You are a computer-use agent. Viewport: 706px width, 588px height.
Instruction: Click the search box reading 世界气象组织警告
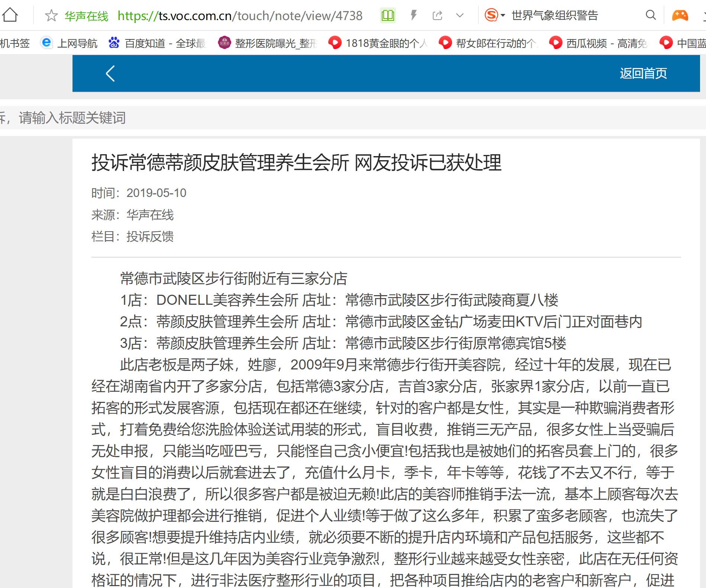point(555,16)
